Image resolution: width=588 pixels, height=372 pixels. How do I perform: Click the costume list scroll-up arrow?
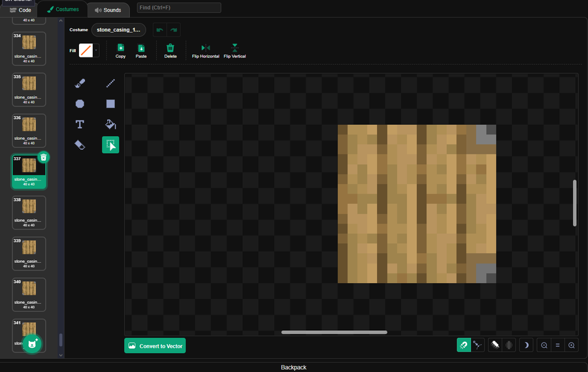[x=61, y=21]
